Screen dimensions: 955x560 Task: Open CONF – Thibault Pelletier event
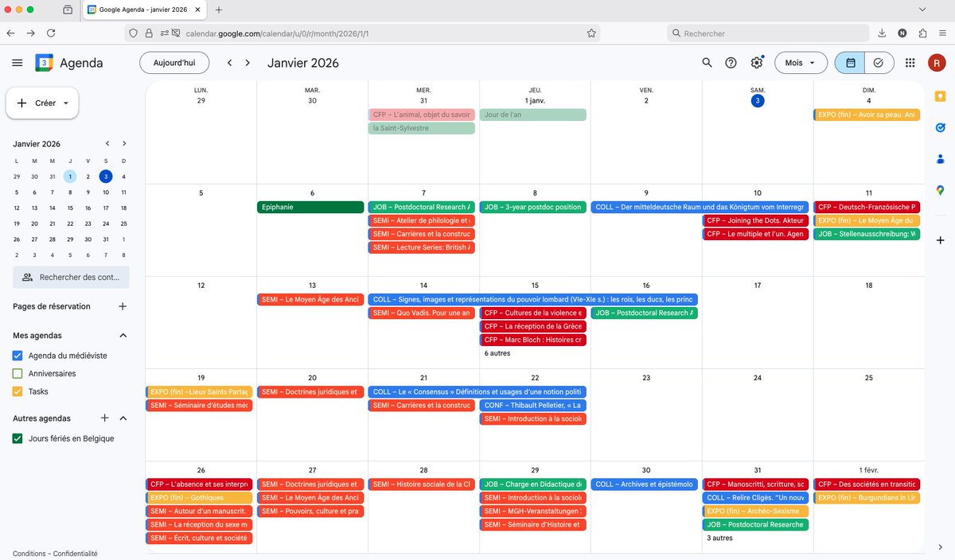(533, 406)
